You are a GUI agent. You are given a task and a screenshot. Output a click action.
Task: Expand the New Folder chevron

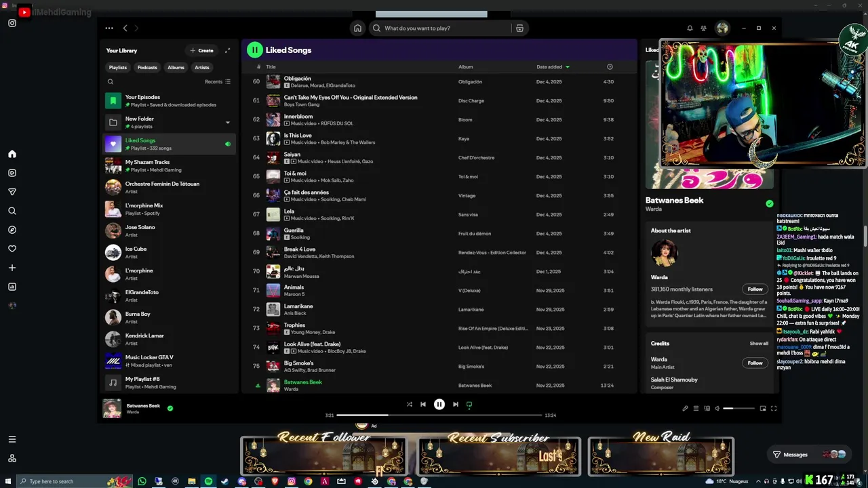click(x=227, y=123)
